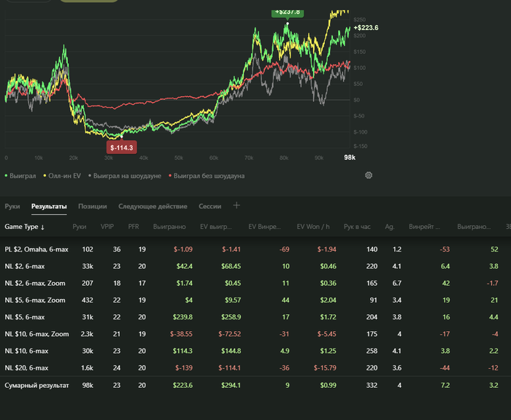Screen dimensions: 511x420
Task: Sort by the VPIP column header
Action: point(107,227)
